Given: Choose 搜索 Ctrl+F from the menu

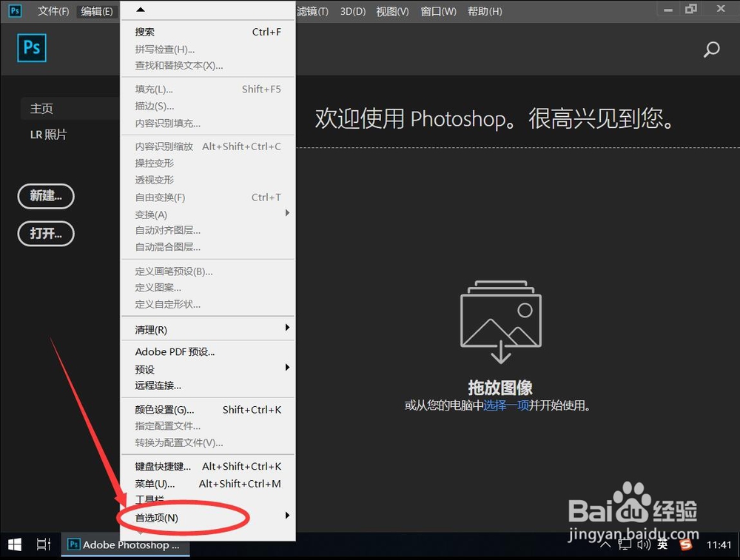Looking at the screenshot, I should tap(208, 32).
